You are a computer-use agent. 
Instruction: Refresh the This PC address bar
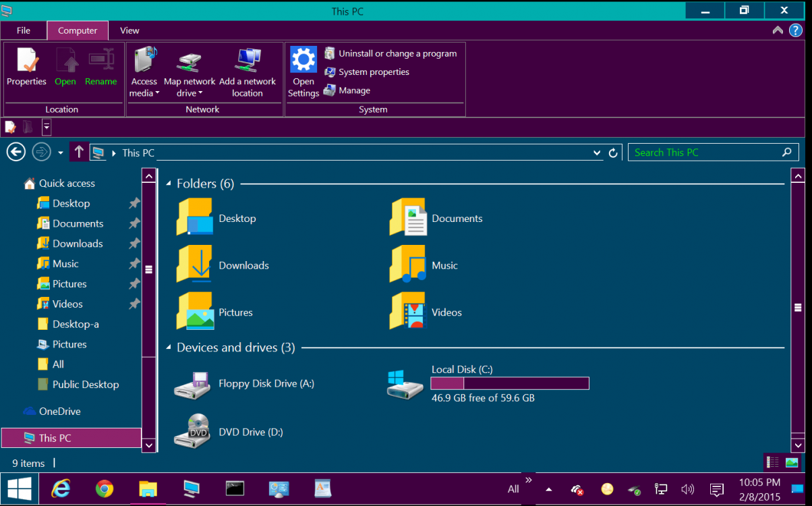pyautogui.click(x=613, y=153)
